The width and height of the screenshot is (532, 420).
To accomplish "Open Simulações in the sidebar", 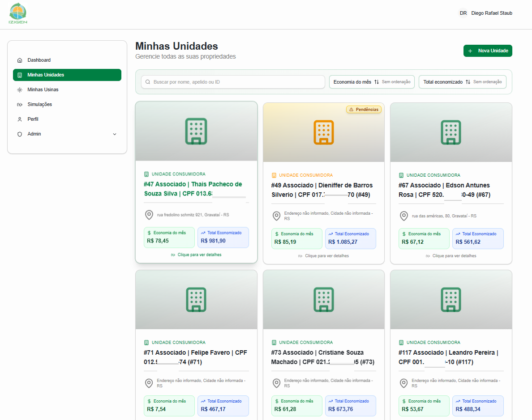I will pyautogui.click(x=39, y=104).
